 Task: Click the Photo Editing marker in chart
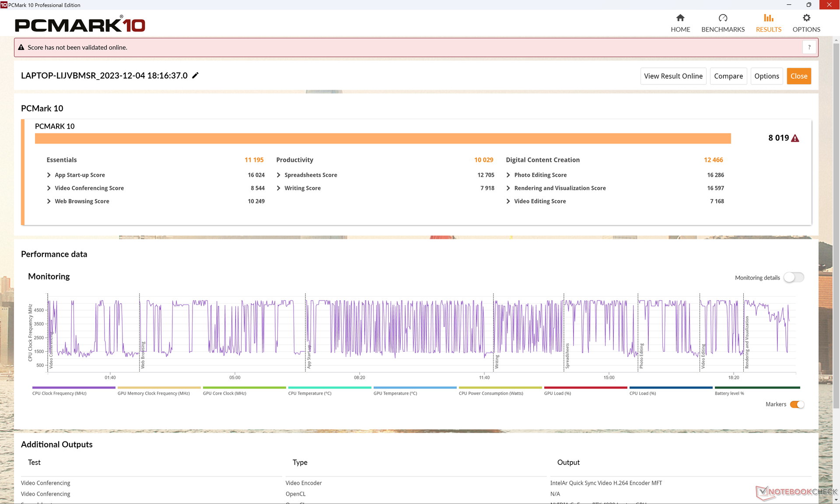641,356
